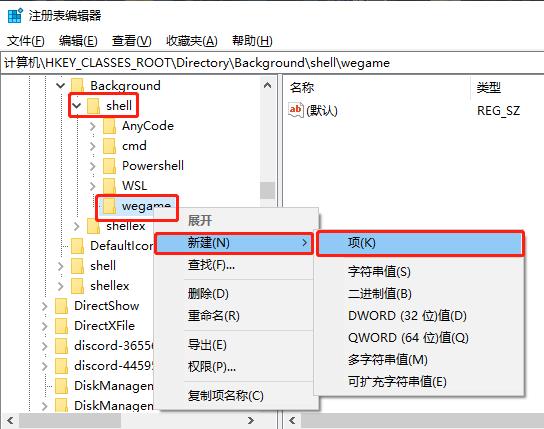
Task: Open the 编辑(E) menu
Action: 78,41
